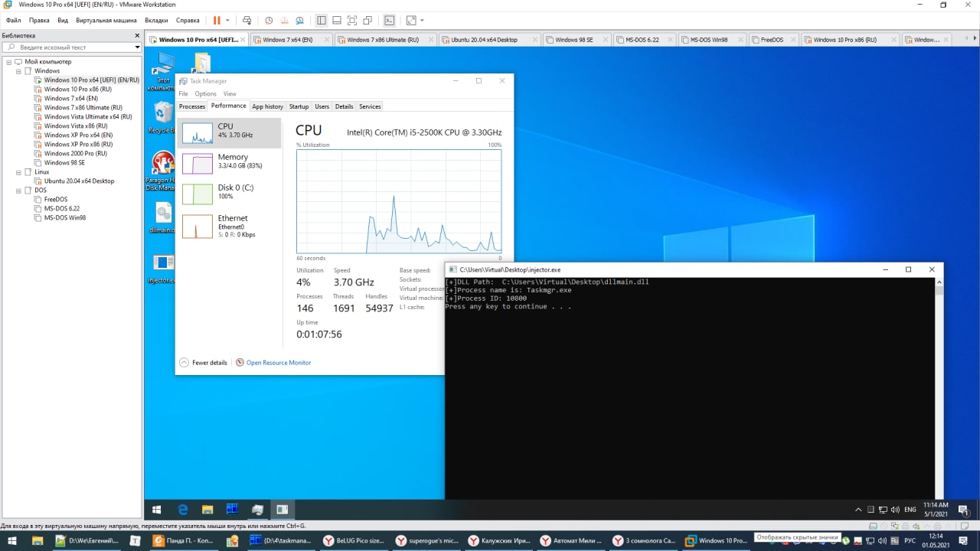This screenshot has width=980, height=551.
Task: Open Task Manager Options menu
Action: pos(205,93)
